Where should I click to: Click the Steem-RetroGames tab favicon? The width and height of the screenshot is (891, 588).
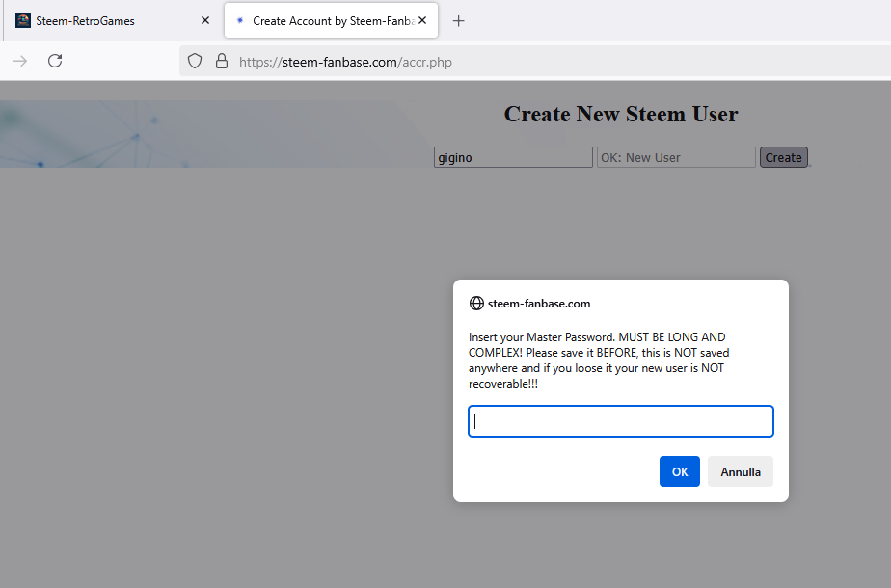coord(23,20)
